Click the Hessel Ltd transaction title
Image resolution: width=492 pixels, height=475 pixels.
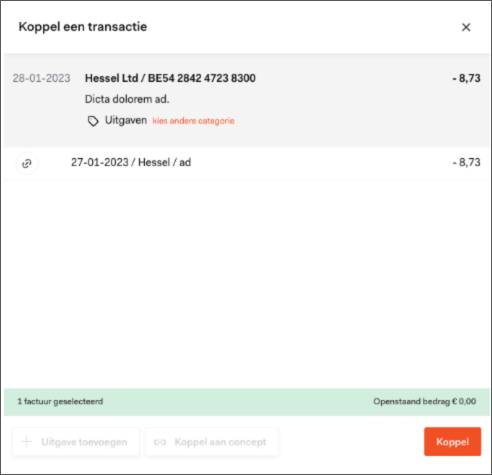click(170, 78)
